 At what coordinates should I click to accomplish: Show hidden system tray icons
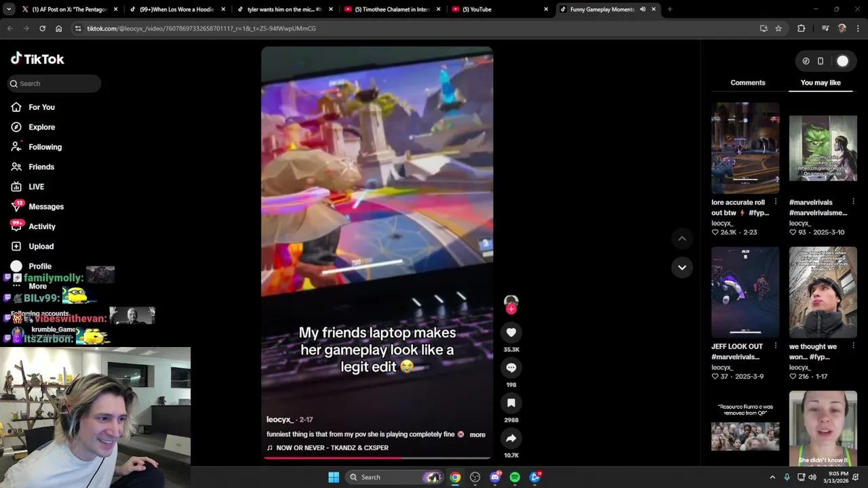[x=772, y=477]
